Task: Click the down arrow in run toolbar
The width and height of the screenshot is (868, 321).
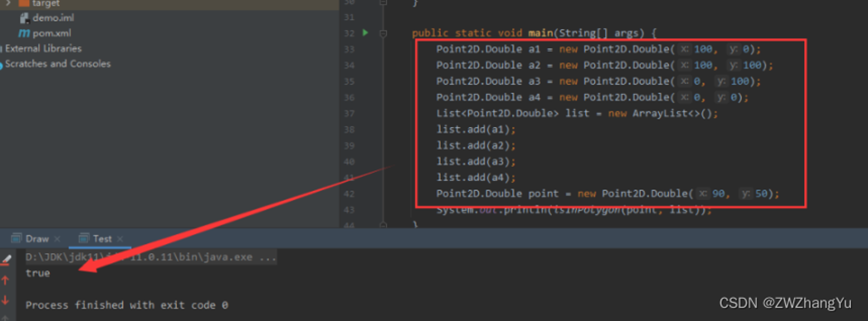Action: 5,300
